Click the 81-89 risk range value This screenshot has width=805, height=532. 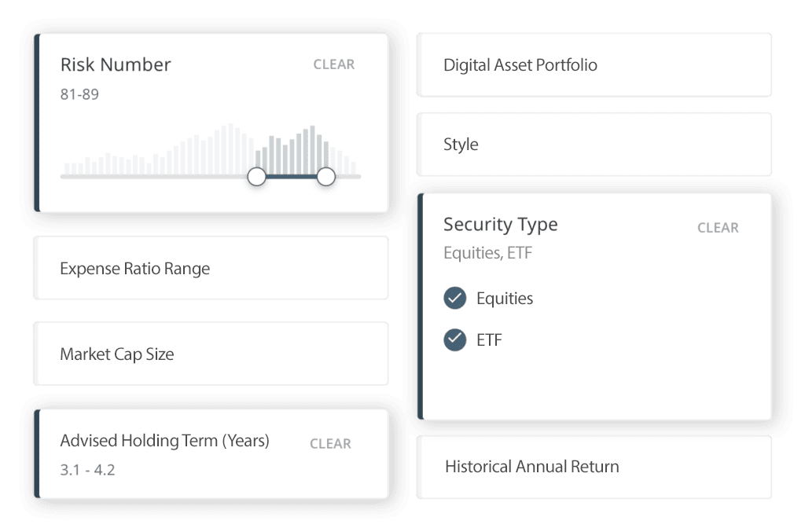pyautogui.click(x=79, y=94)
